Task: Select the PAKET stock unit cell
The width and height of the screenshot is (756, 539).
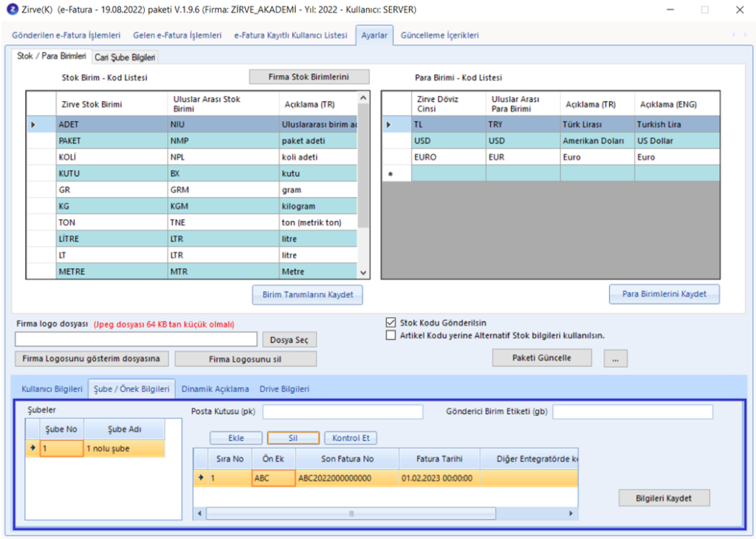Action: (112, 141)
